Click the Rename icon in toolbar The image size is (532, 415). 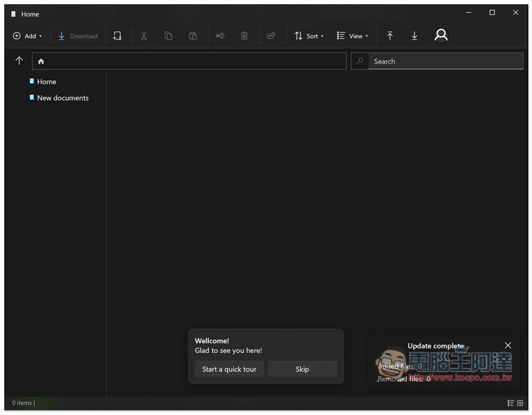click(x=220, y=36)
